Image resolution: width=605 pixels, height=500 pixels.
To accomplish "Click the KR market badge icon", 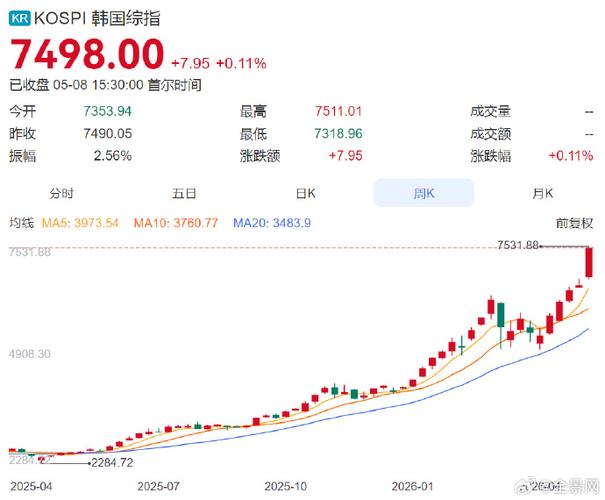I will click(19, 18).
